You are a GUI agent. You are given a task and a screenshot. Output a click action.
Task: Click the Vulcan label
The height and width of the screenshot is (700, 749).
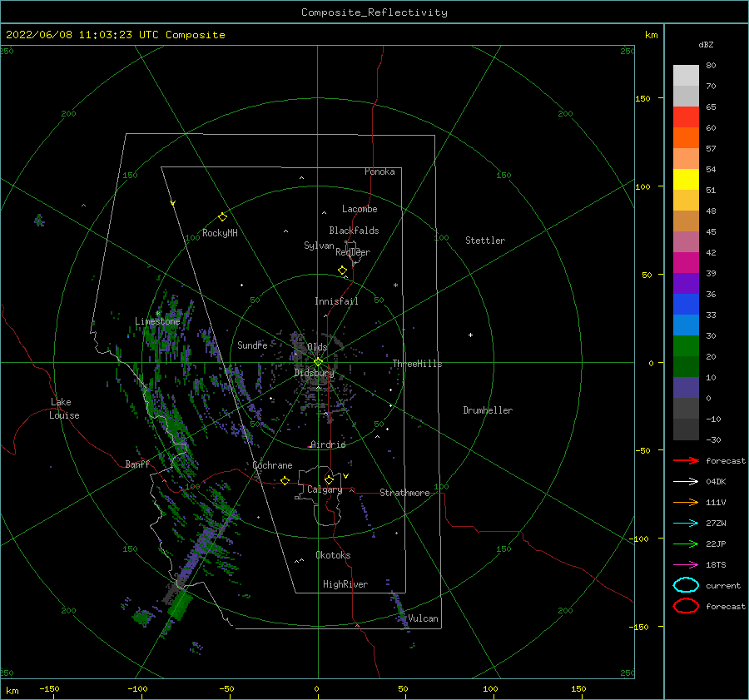pyautogui.click(x=423, y=618)
